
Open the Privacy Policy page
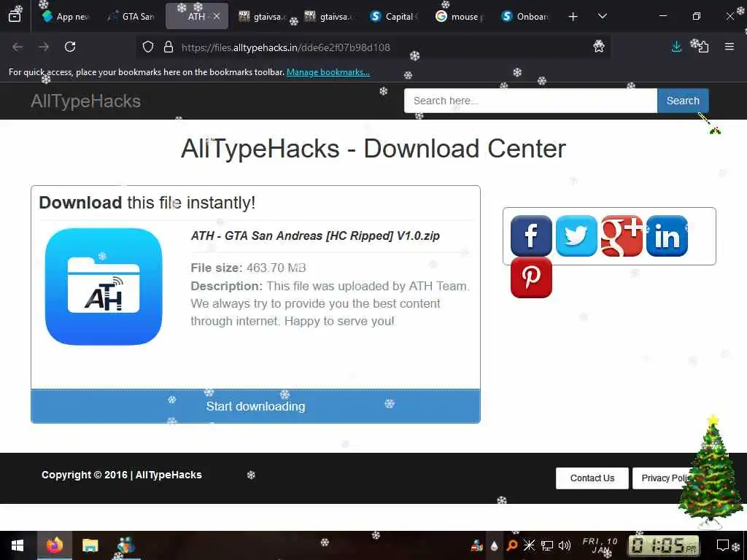coord(664,478)
